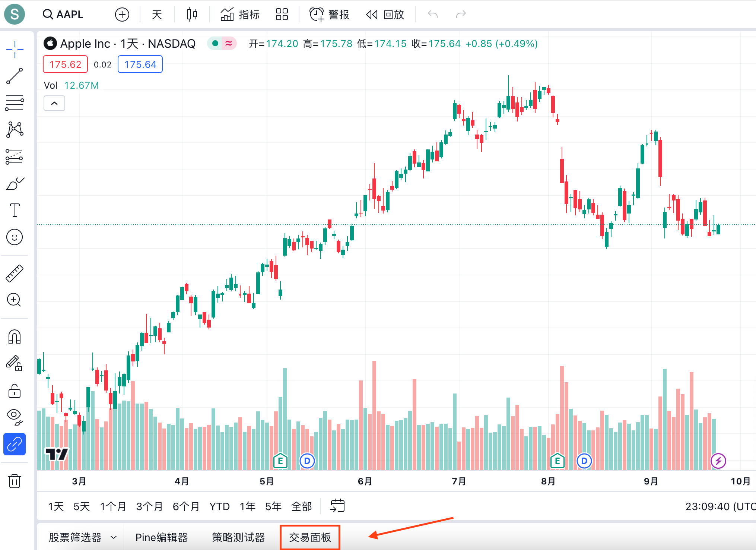Viewport: 756px width, 550px height.
Task: Click the red sell price 175.62
Action: click(x=66, y=64)
